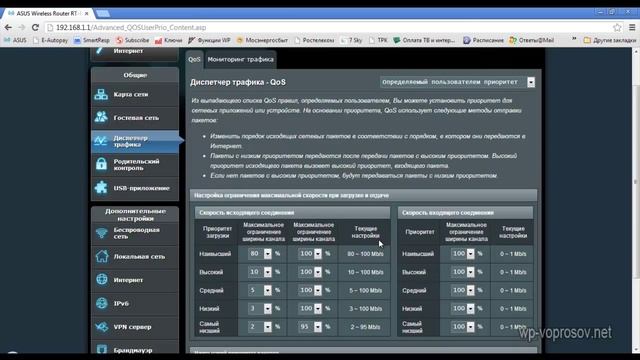Open download Самый низший bandwidth dropdown
Viewport: 640px width, 360px height.
[462, 327]
